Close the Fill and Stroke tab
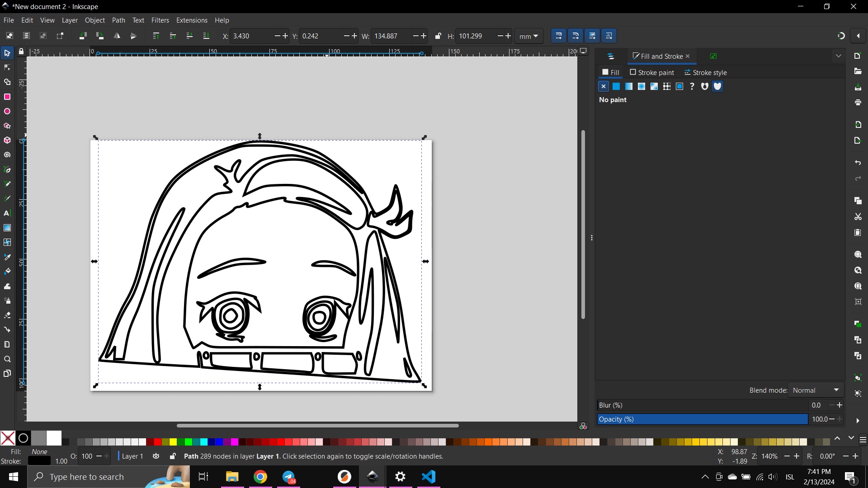Image resolution: width=868 pixels, height=488 pixels. pos(688,56)
